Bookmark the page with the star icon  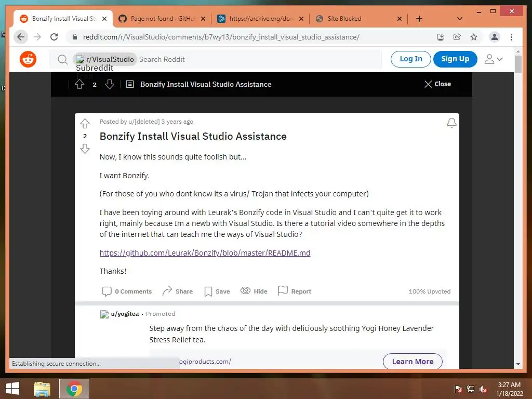tap(474, 37)
